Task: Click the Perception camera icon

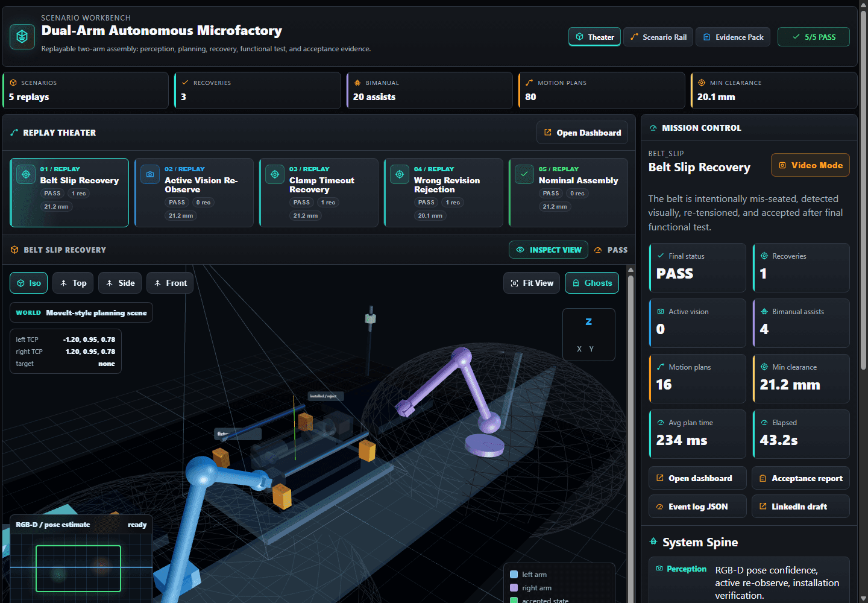Action: pos(659,569)
